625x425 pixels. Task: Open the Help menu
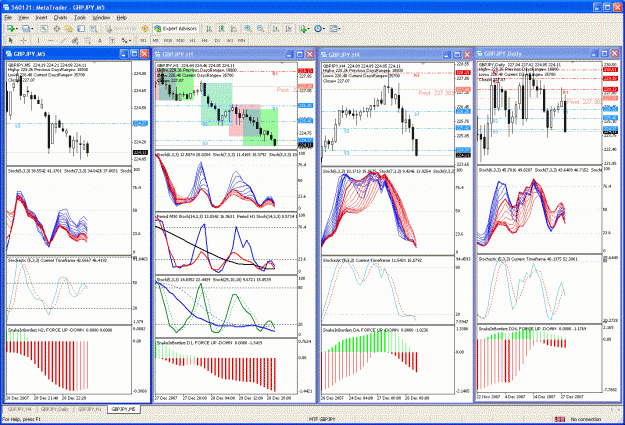[x=122, y=18]
